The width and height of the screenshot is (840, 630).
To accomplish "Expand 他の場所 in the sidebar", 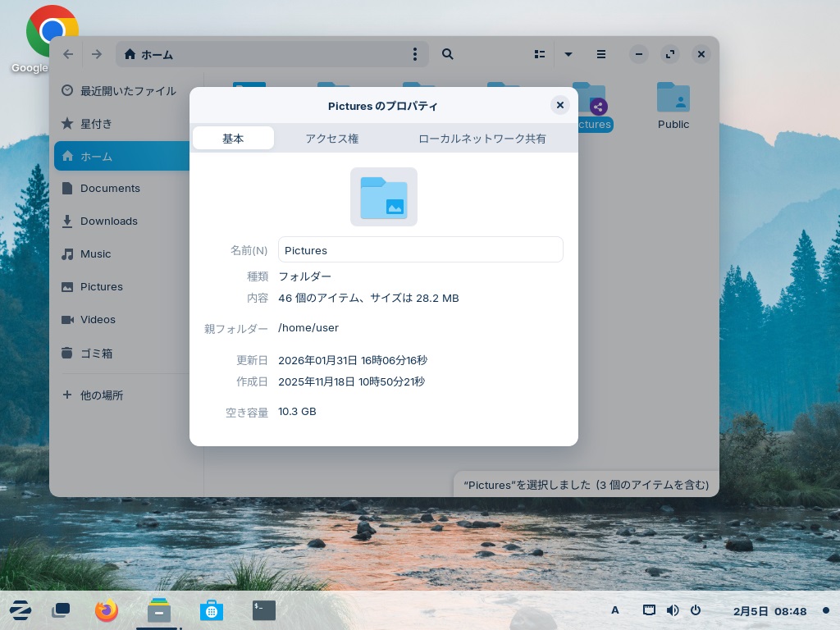I will [101, 395].
